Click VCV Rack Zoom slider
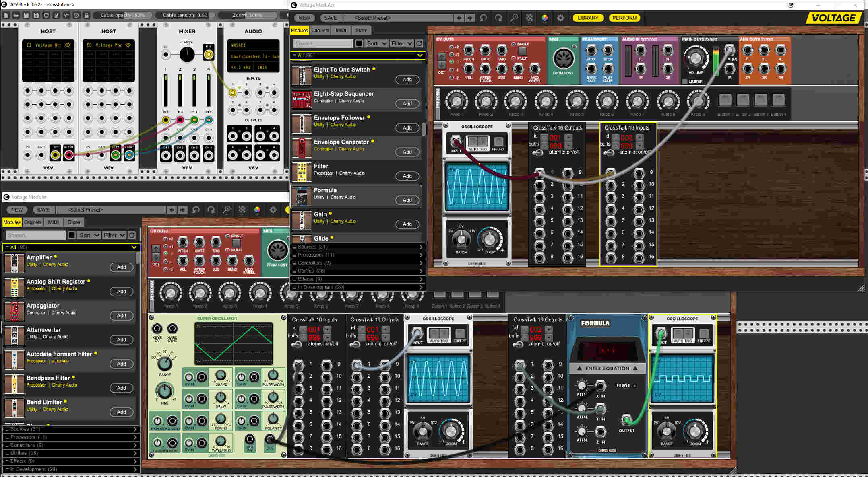The width and height of the screenshot is (868, 477). (248, 15)
